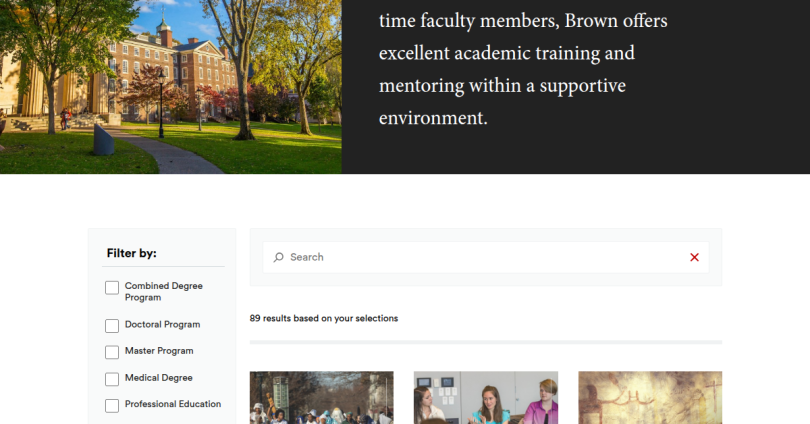The image size is (810, 424).
Task: Click the '89 results' summary text
Action: click(x=323, y=319)
